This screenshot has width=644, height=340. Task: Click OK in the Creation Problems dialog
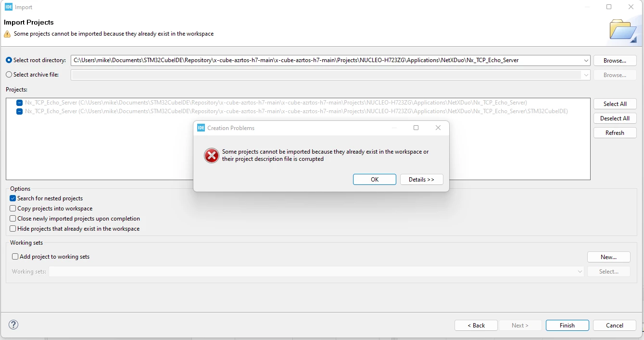click(375, 180)
